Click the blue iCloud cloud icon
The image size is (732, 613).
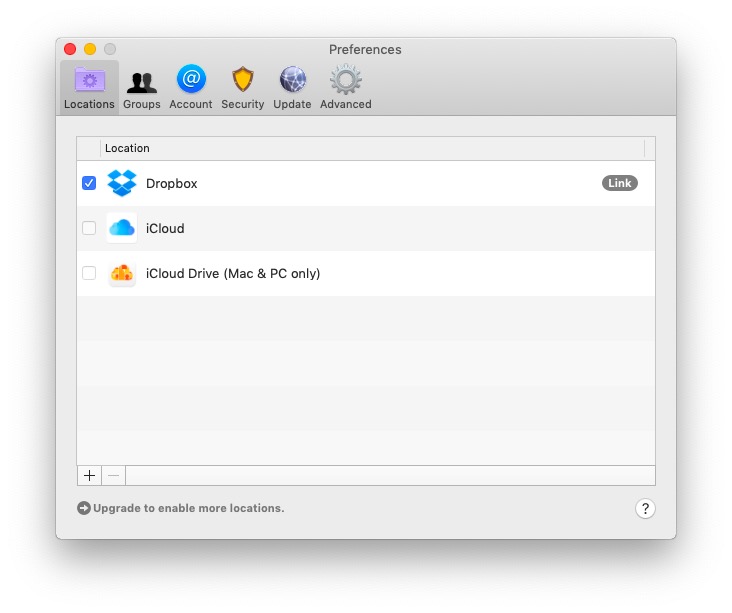point(122,228)
